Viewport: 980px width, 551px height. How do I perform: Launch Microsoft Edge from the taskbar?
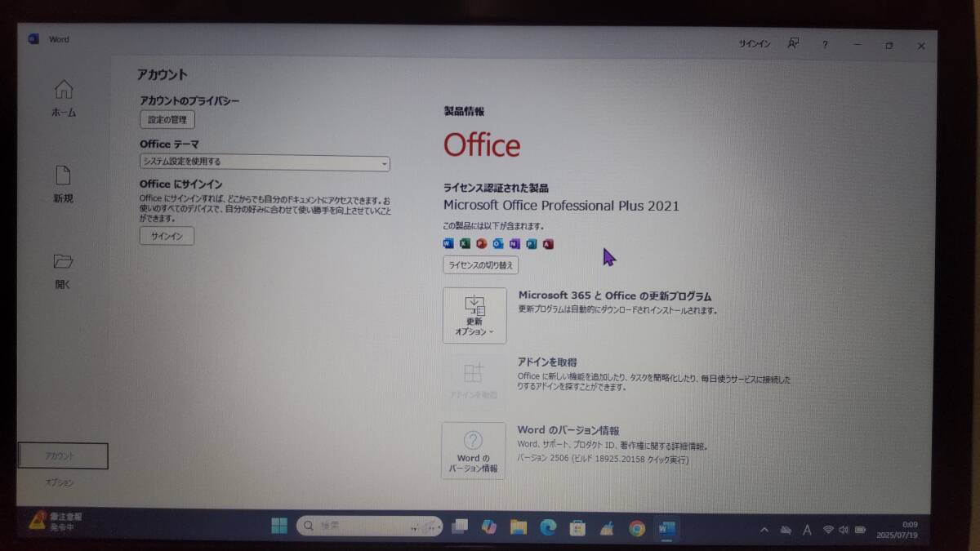click(x=548, y=527)
